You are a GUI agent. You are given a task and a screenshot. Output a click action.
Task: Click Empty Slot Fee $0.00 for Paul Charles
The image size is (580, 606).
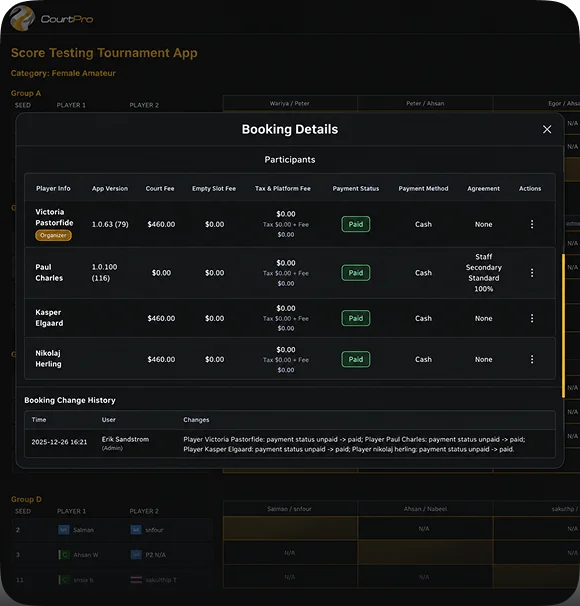pyautogui.click(x=214, y=273)
